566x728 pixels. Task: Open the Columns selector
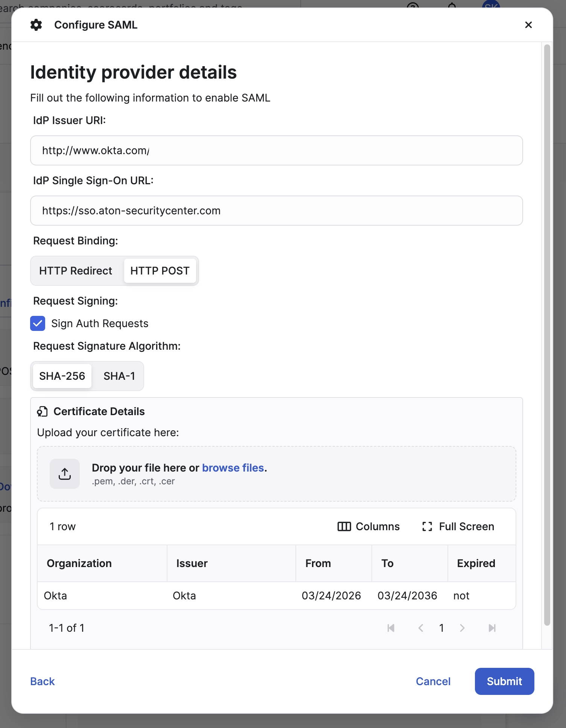tap(368, 526)
